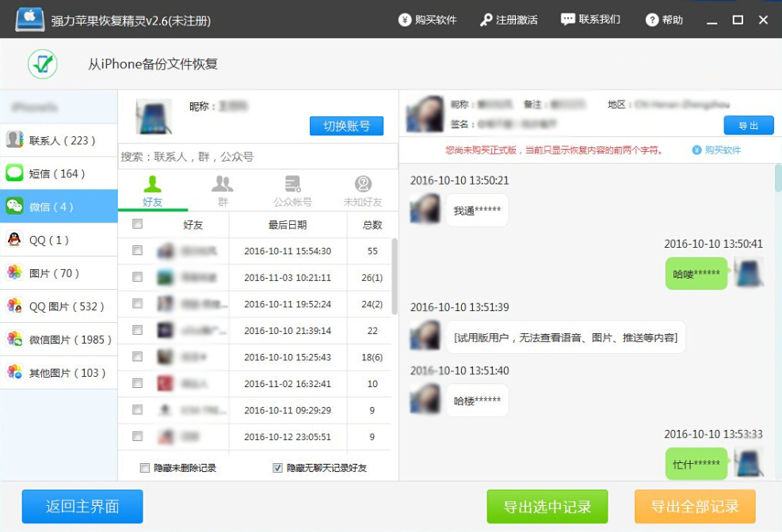Click the green bubble 忙什******
The width and height of the screenshot is (782, 532).
[696, 464]
